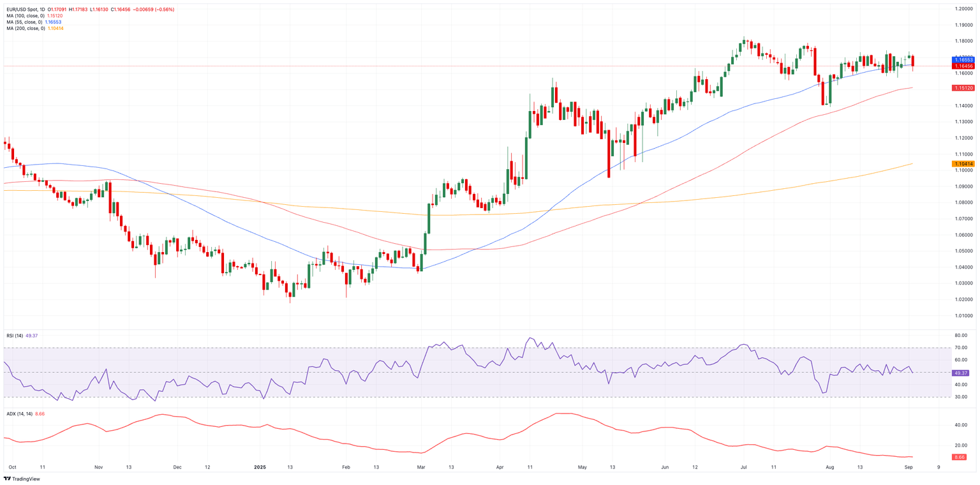Click the 2025 label on time axis
This screenshot has height=485, width=980.
click(x=260, y=467)
